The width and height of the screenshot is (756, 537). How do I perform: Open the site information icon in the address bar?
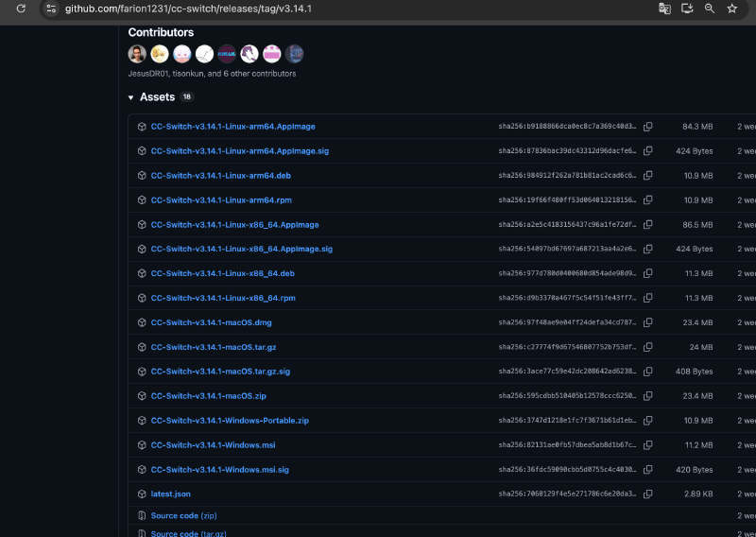(51, 9)
